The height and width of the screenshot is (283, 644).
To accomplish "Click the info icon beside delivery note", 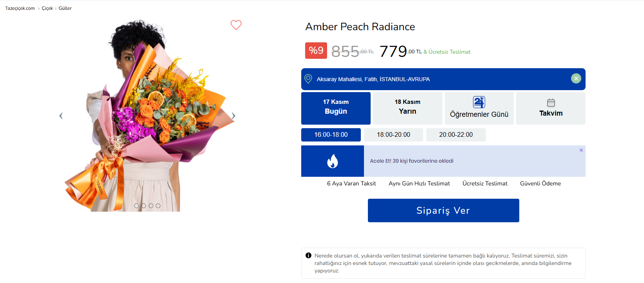I will click(308, 256).
